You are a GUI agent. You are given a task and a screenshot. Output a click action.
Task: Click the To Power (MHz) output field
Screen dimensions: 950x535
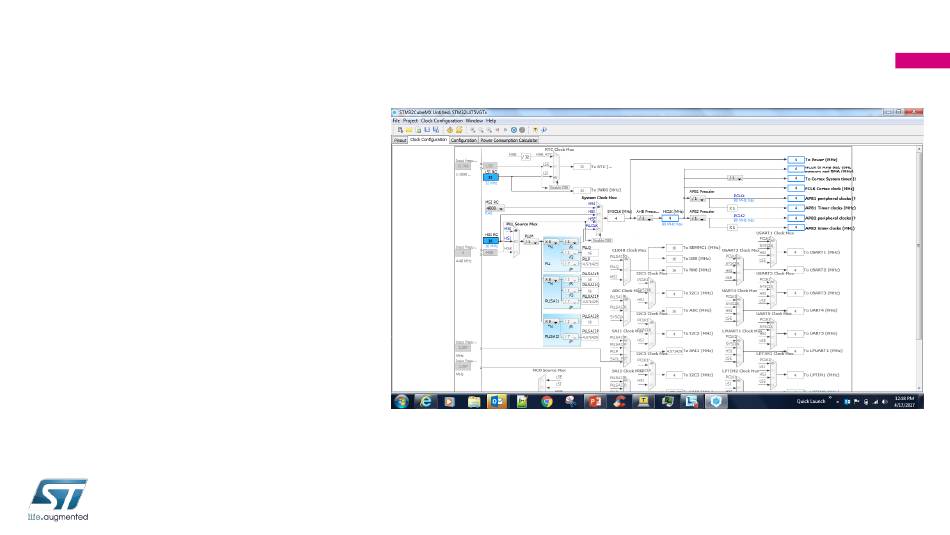coord(796,159)
